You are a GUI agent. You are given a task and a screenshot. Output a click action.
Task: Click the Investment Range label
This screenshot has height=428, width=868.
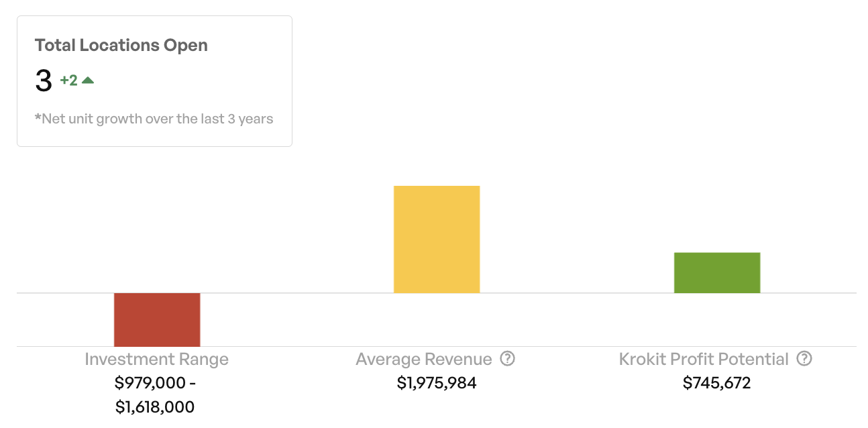click(x=156, y=360)
